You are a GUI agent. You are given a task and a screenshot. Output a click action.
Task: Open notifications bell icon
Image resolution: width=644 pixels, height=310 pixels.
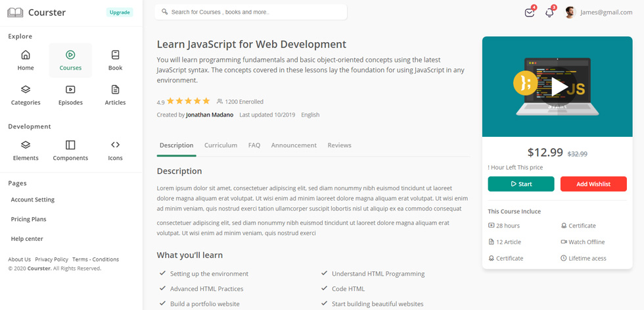pos(549,13)
